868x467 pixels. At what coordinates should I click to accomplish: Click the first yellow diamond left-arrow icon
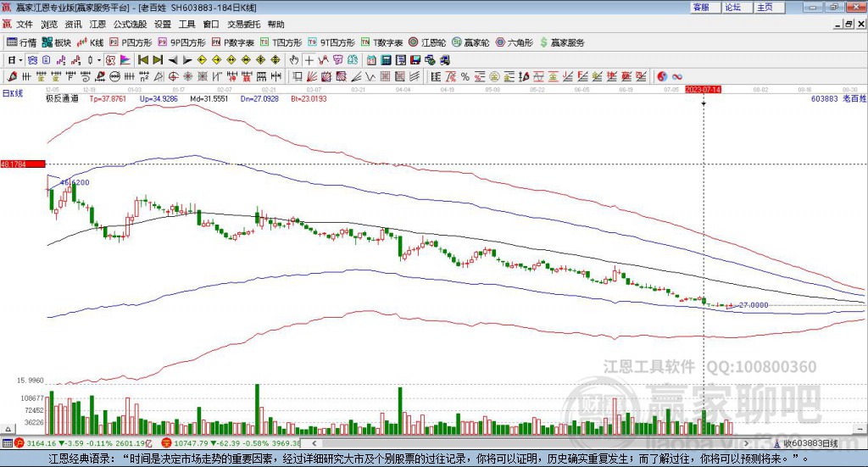tap(202, 60)
